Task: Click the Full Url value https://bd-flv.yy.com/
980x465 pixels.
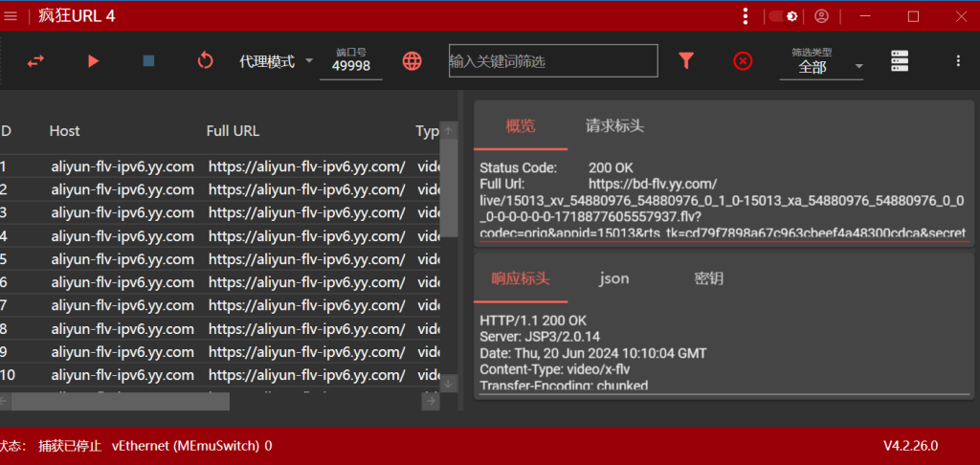Action: pos(653,184)
